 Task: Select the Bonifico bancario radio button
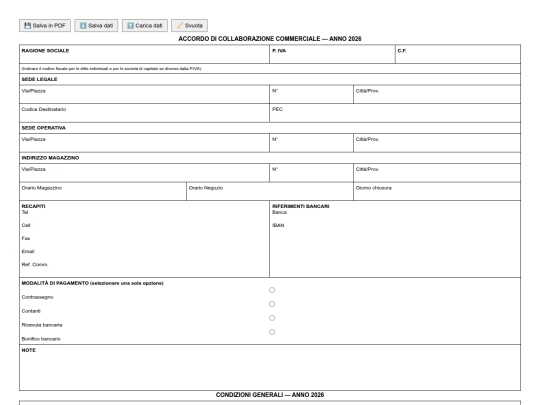pos(272,332)
